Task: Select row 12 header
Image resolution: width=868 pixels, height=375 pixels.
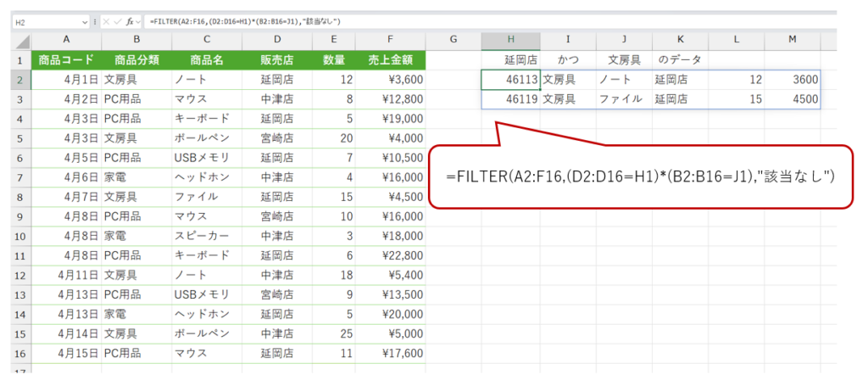Action: pos(22,275)
